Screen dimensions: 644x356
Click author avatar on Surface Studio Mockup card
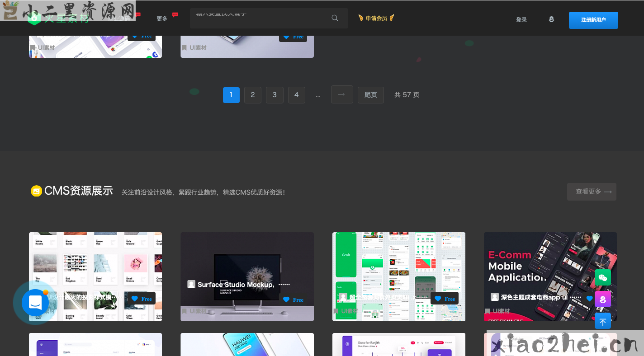pos(191,284)
